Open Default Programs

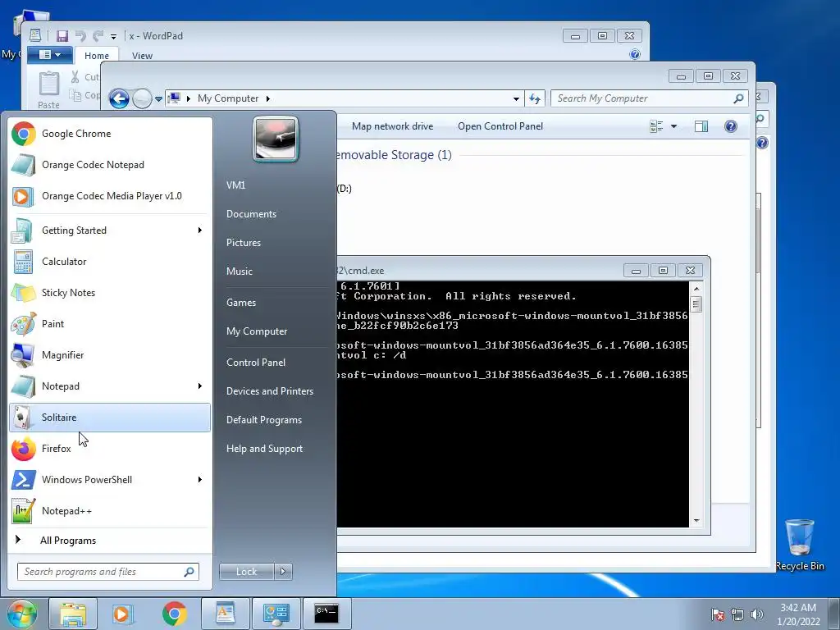click(263, 420)
